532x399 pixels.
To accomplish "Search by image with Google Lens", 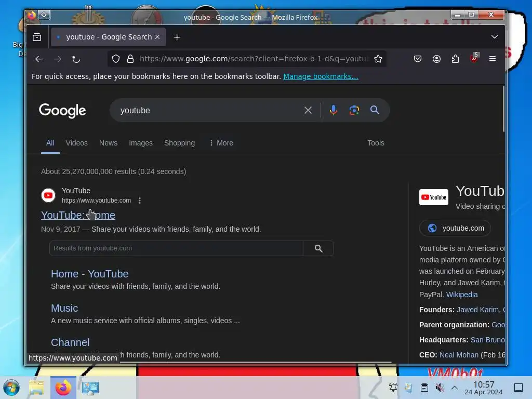I will coord(354,110).
